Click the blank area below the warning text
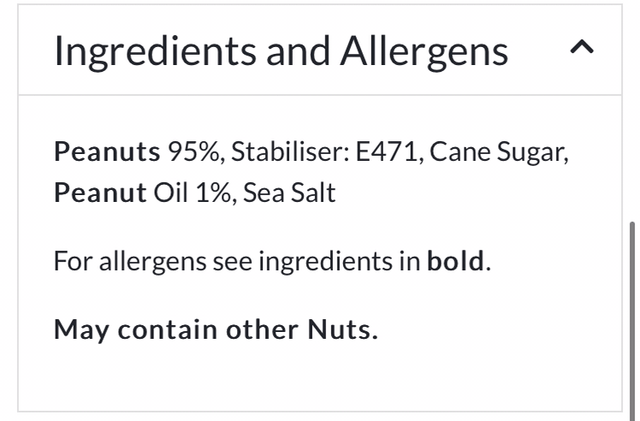Screen dimensions: 640x421 (300, 378)
